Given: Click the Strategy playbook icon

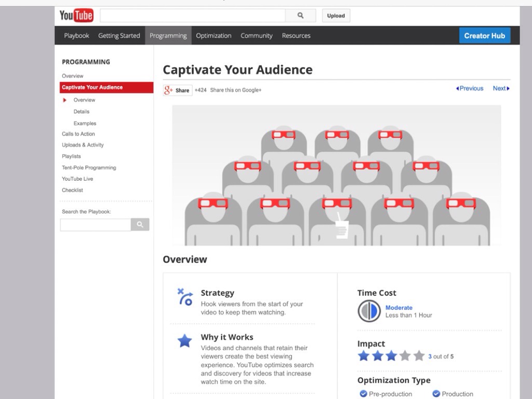Looking at the screenshot, I should click(184, 297).
